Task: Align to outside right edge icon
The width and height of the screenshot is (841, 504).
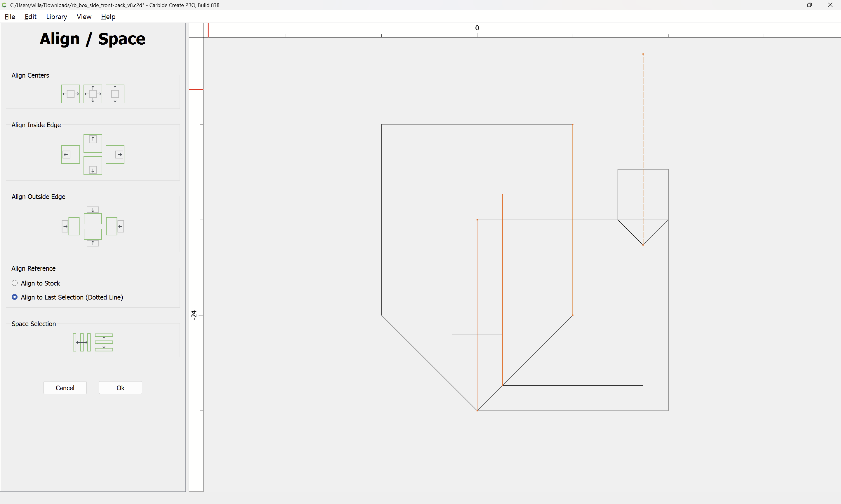Action: pos(115,226)
